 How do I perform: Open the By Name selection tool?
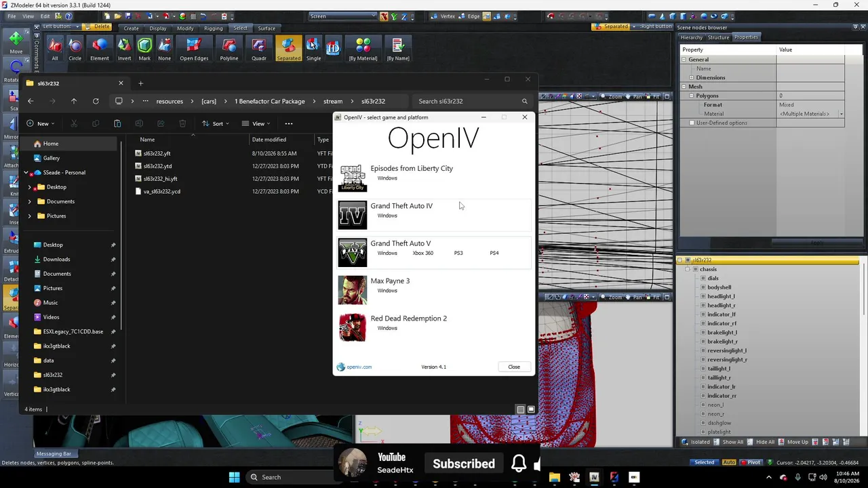[x=398, y=49]
